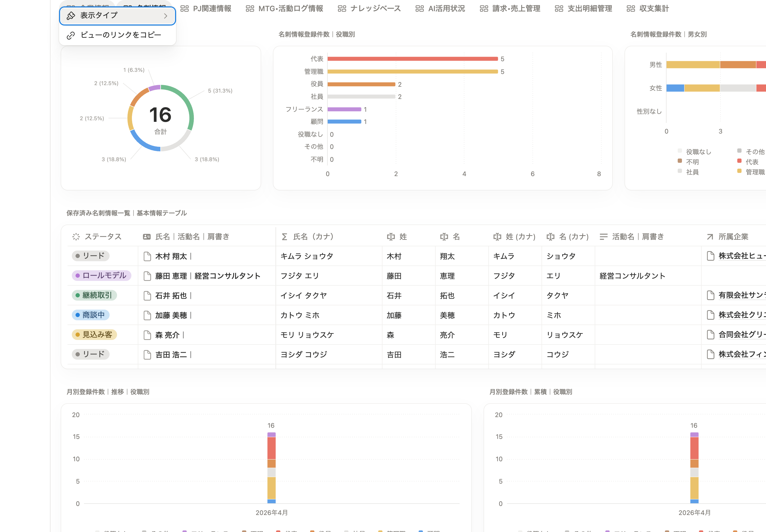Click the relation arrow icon of 所属企業 header

(710, 237)
